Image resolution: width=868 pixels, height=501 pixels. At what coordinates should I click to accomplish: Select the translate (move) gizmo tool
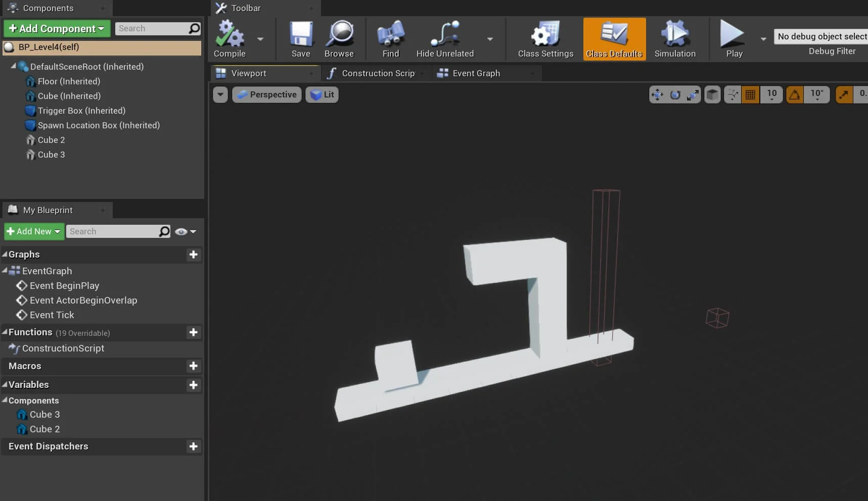(x=657, y=94)
